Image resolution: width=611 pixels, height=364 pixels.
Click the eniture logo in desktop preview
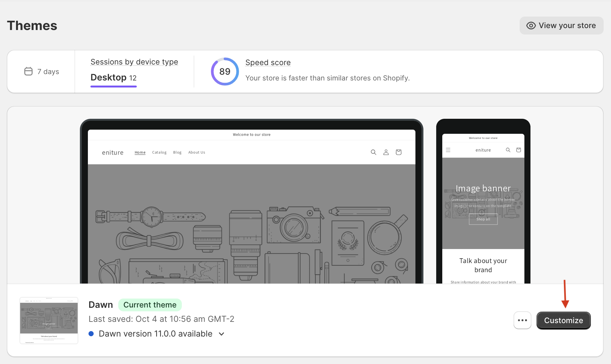click(112, 153)
